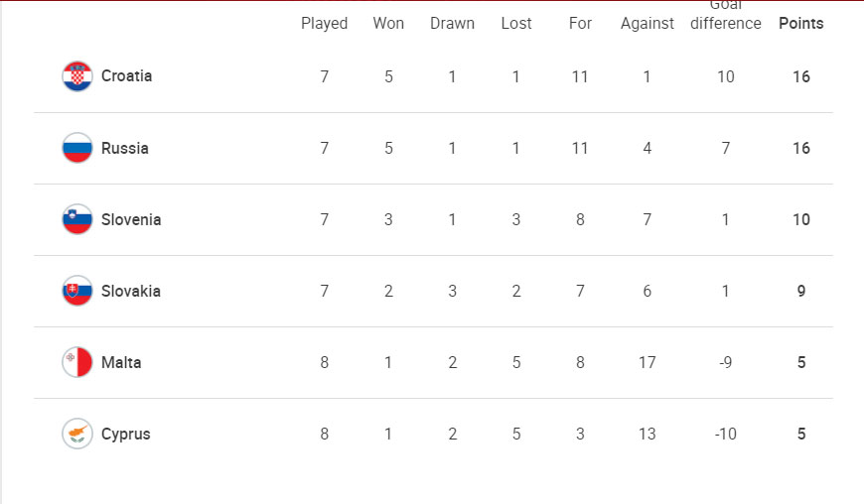Open the Slovakia team link
The width and height of the screenshot is (864, 504).
(x=131, y=291)
